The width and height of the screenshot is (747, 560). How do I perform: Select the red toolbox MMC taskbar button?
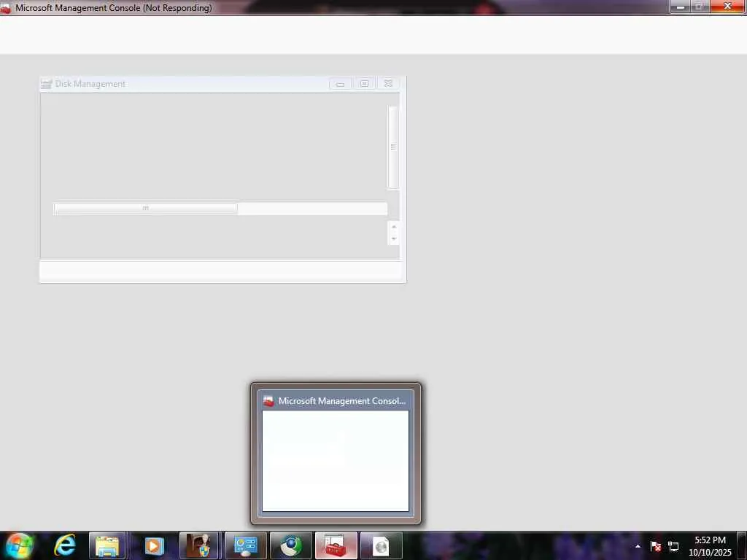click(x=336, y=545)
